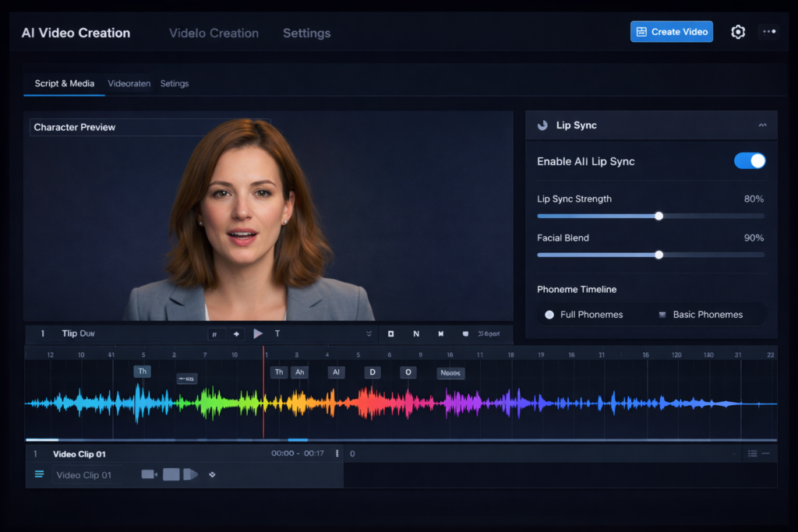
Task: Open the Settings item in top navigation
Action: [306, 33]
